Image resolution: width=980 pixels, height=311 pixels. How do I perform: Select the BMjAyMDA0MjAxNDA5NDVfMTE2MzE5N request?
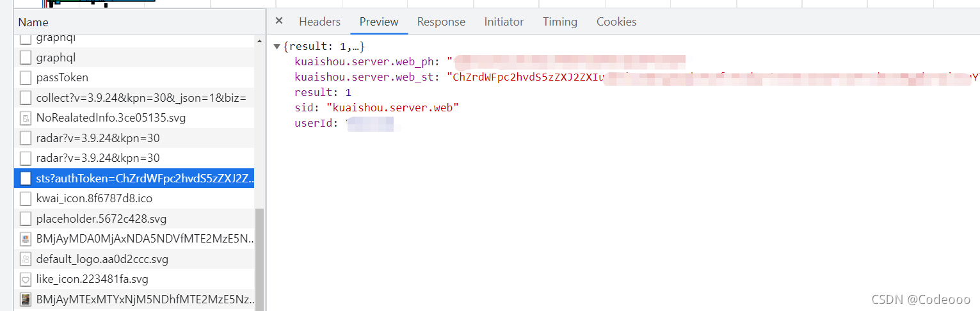pyautogui.click(x=134, y=239)
